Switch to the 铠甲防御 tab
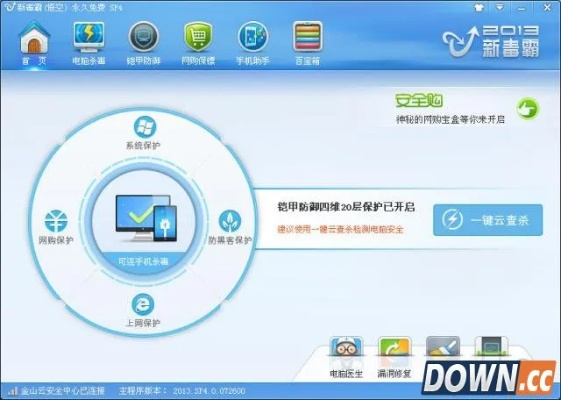The width and height of the screenshot is (561, 400). click(143, 43)
